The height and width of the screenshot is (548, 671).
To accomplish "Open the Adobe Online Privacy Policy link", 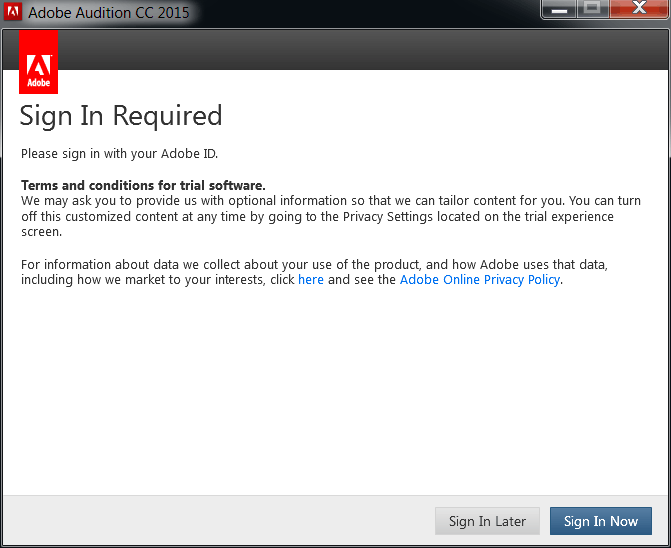I will click(480, 279).
